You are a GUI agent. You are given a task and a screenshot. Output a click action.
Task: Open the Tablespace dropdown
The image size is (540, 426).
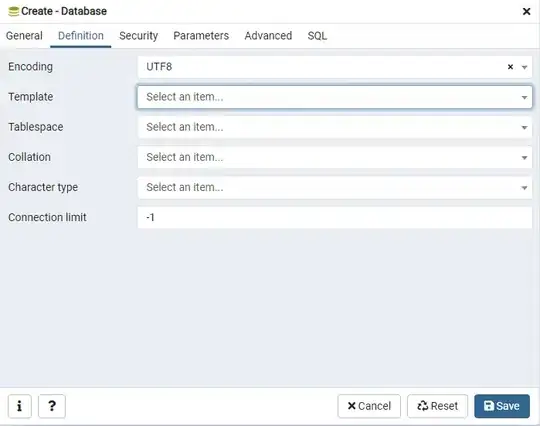coord(335,127)
